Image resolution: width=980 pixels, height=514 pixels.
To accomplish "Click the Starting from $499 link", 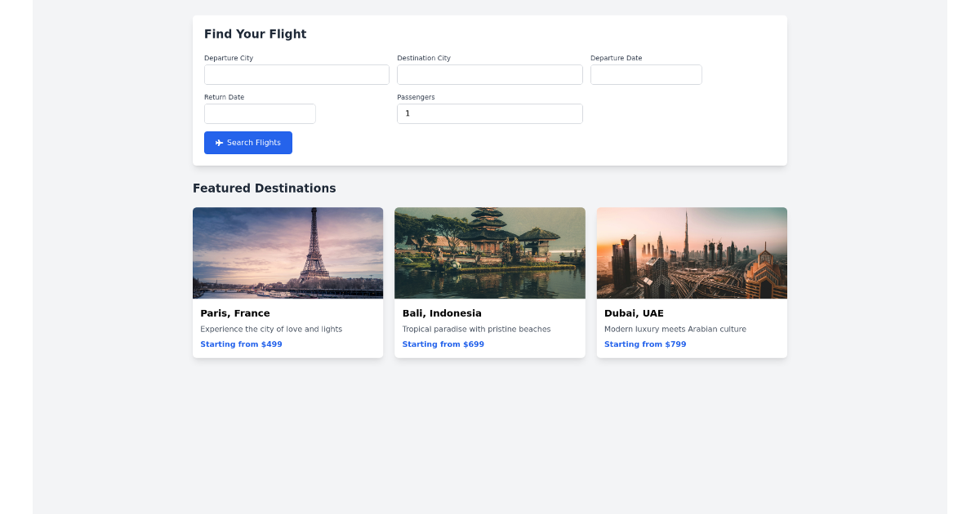I will pyautogui.click(x=241, y=343).
